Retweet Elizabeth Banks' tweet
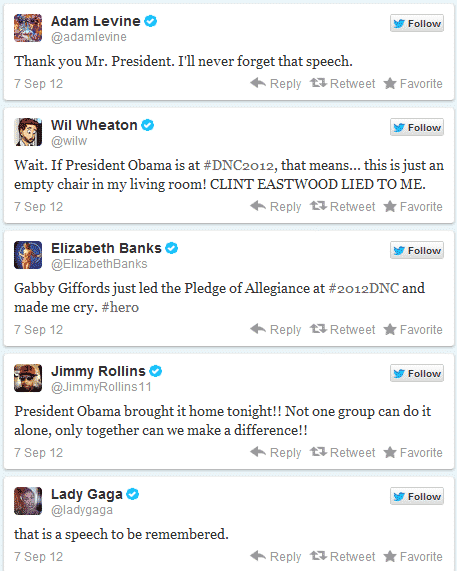 point(342,330)
